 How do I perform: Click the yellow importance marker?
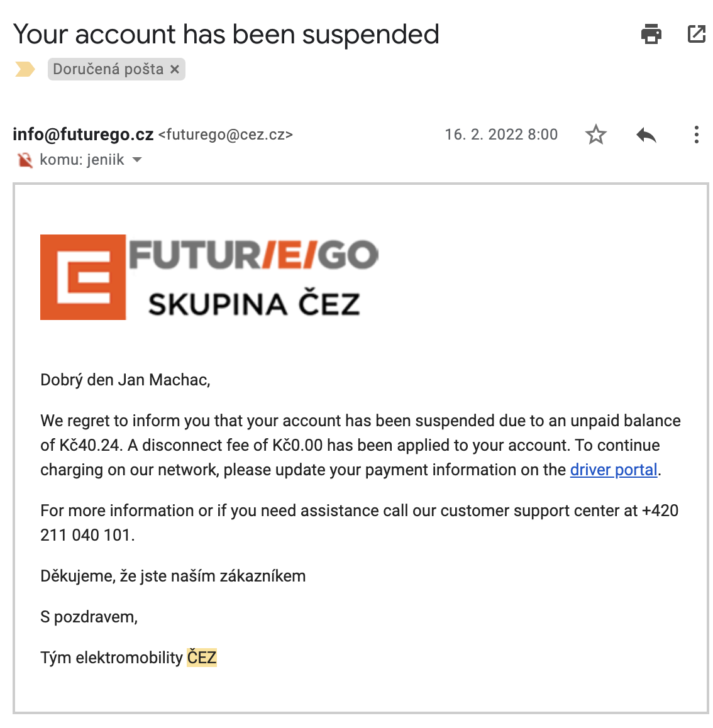(25, 69)
